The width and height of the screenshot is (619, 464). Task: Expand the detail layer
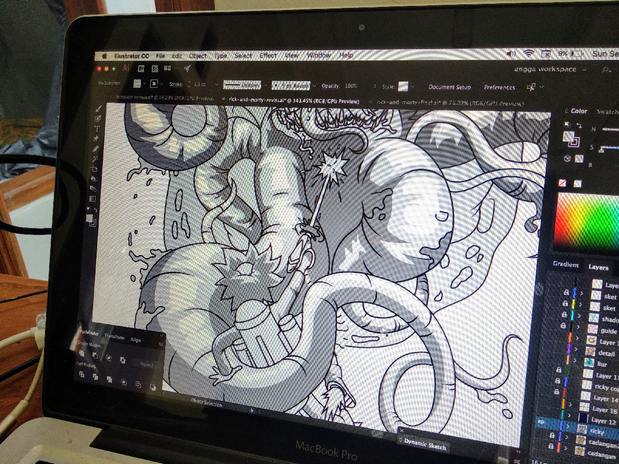click(576, 349)
